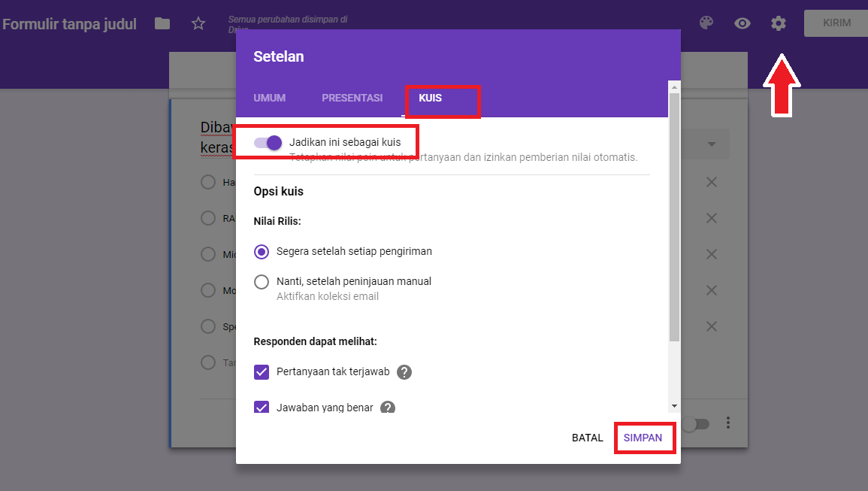Toggle the required question switch

695,423
